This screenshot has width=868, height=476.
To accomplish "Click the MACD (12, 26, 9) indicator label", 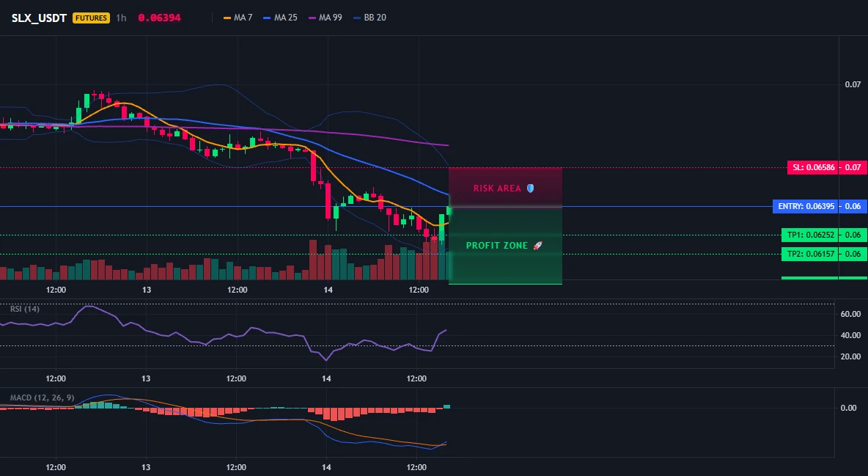I will (x=42, y=398).
